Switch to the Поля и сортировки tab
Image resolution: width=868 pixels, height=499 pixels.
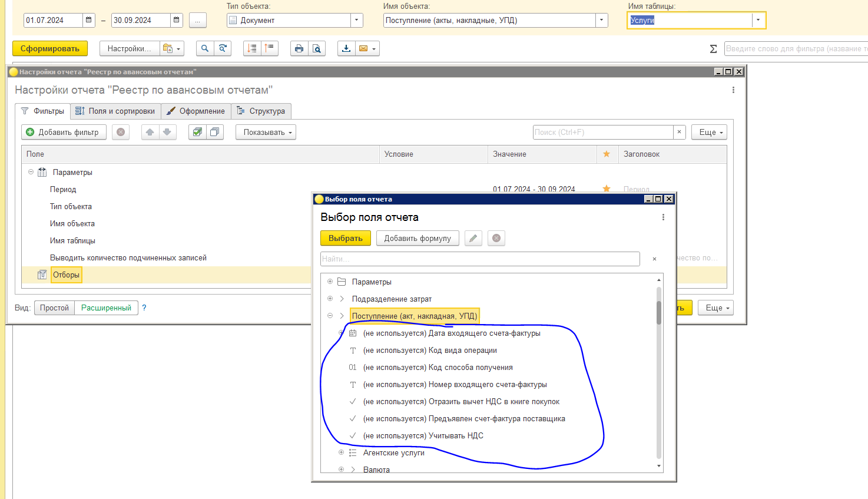click(115, 111)
